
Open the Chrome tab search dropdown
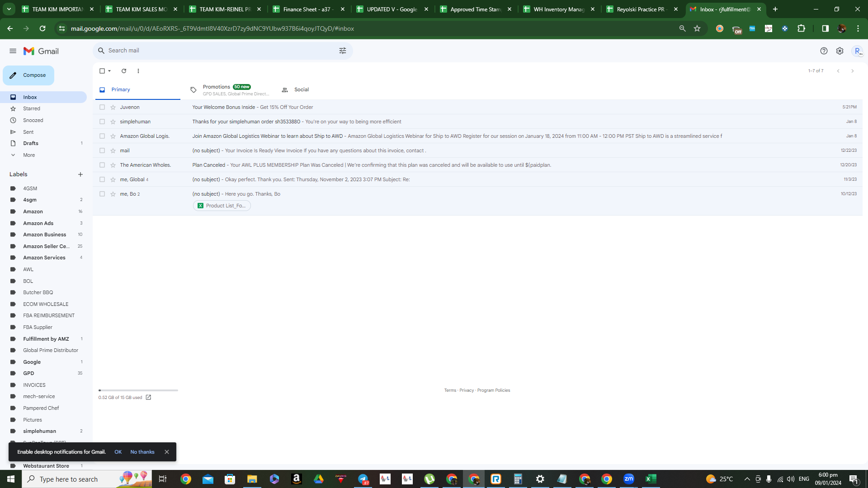coord(9,9)
